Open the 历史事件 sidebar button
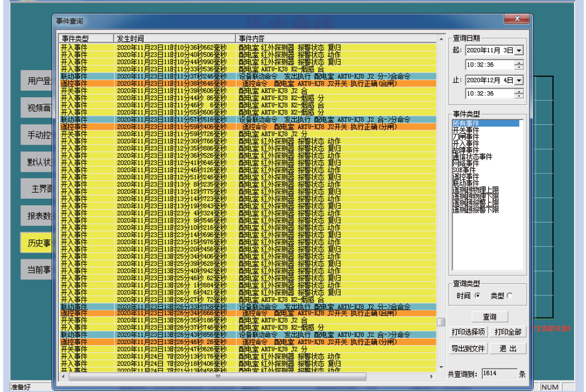The height and width of the screenshot is (392, 586). (37, 243)
